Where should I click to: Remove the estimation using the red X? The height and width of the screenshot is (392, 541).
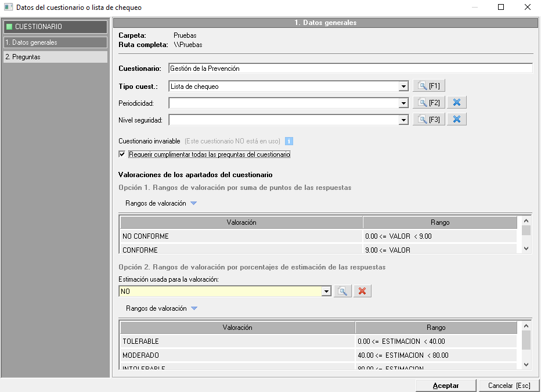click(x=362, y=291)
